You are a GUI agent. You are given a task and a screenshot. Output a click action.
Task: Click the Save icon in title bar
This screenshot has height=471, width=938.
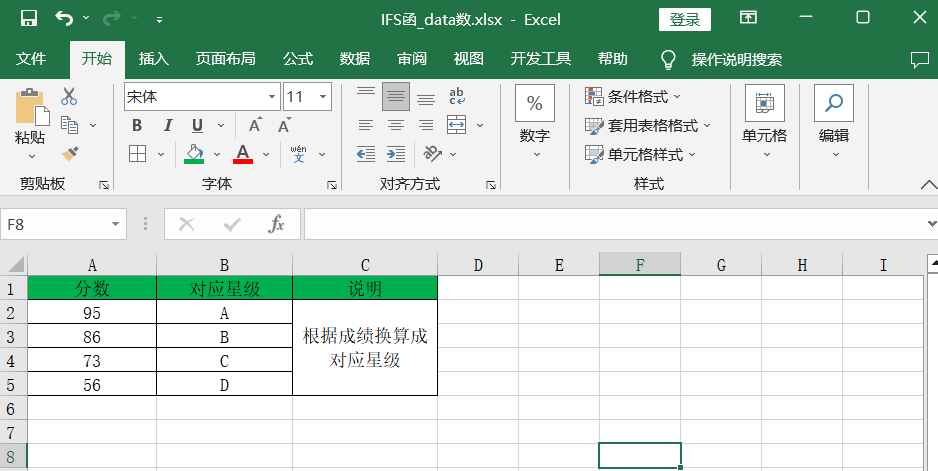click(x=29, y=19)
